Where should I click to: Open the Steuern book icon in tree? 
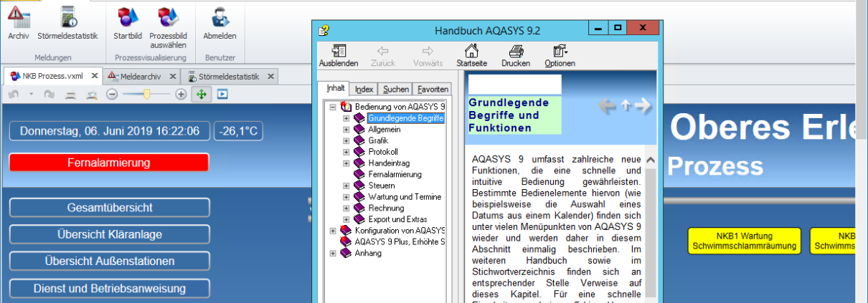tap(359, 186)
